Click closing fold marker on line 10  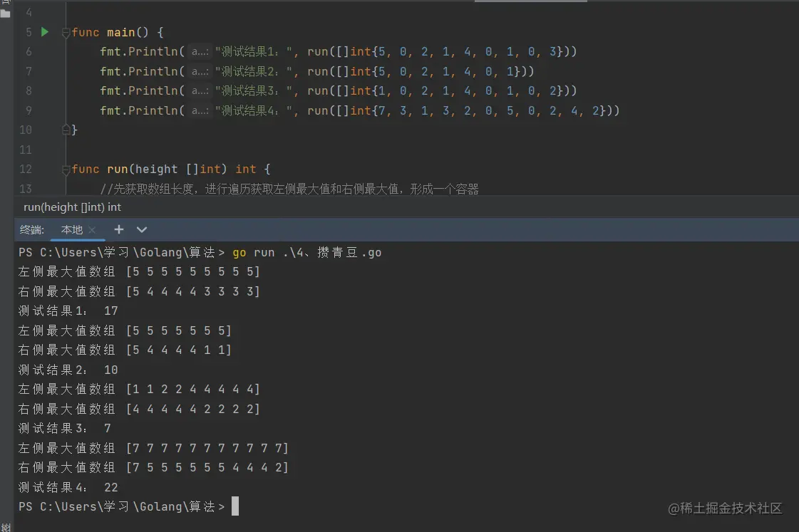click(66, 130)
